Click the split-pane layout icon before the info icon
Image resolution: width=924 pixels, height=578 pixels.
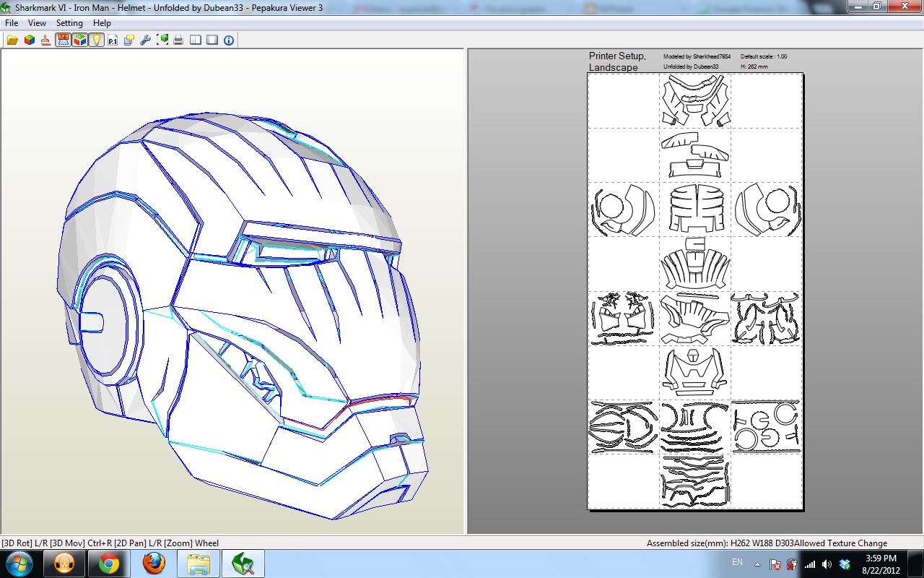(x=212, y=40)
